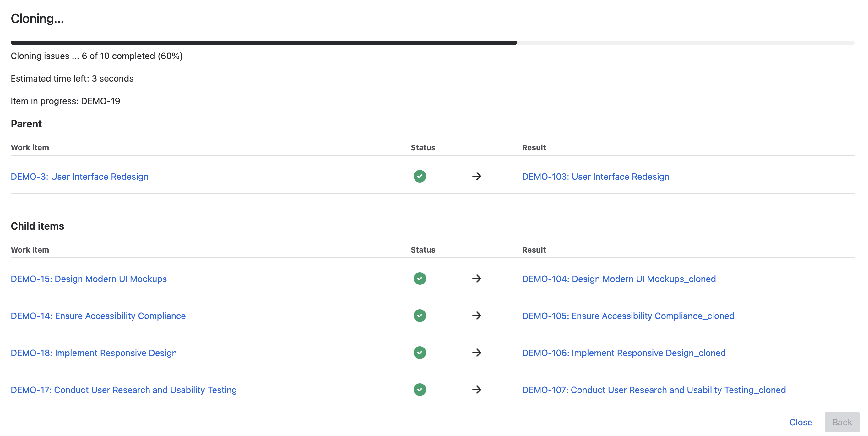Screen dimensions: 868x436
Task: Click arrow icon in DEMO-3 parent row
Action: click(x=476, y=176)
